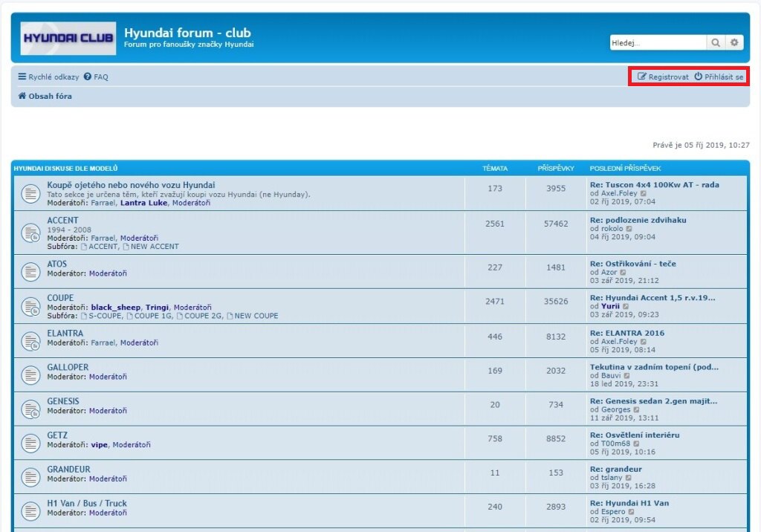Open the ELANTRA forum
The image size is (761, 532).
click(65, 334)
